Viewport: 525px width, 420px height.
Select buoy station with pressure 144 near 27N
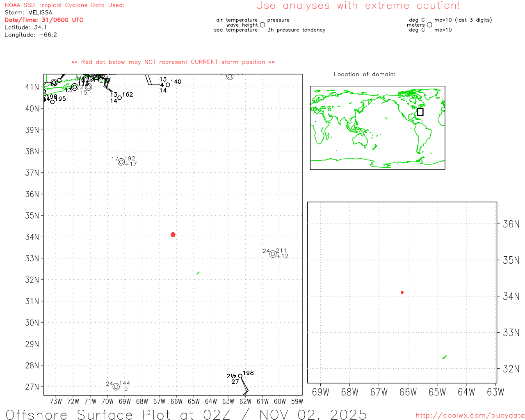(116, 387)
